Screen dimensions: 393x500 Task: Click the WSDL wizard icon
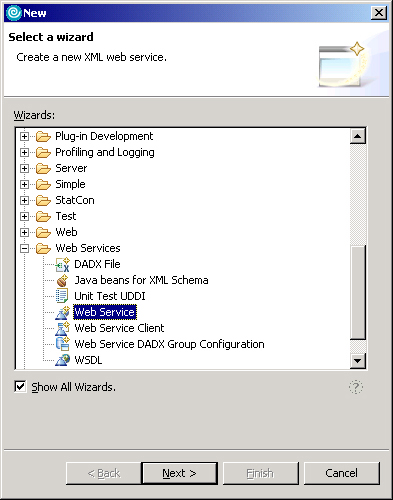[x=62, y=360]
